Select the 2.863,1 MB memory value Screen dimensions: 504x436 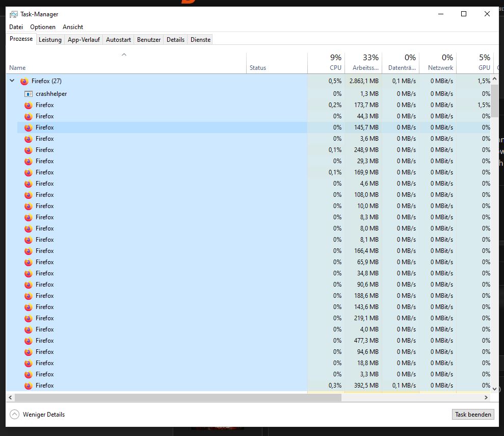click(364, 81)
